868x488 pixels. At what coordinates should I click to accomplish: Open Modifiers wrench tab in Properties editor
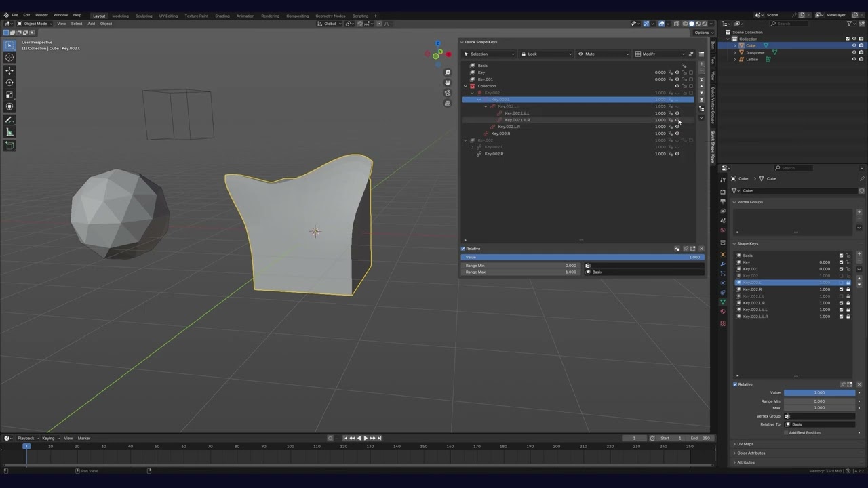(723, 264)
